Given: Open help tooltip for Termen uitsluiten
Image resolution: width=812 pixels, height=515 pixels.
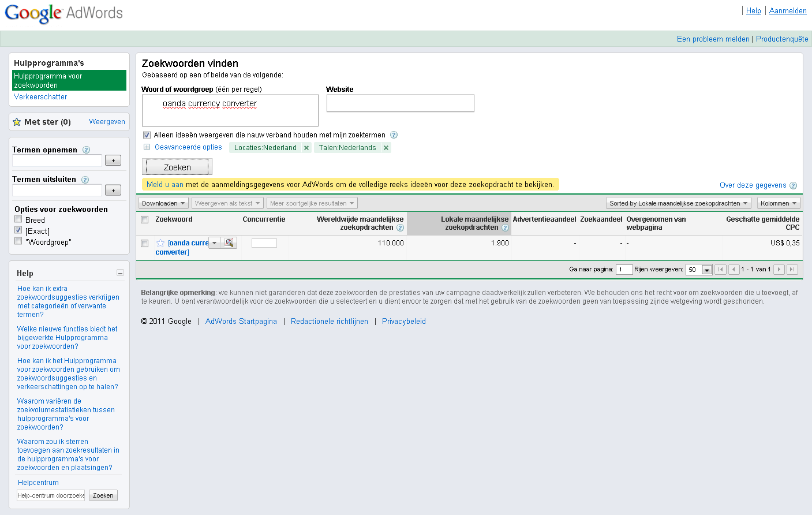Looking at the screenshot, I should pos(85,180).
